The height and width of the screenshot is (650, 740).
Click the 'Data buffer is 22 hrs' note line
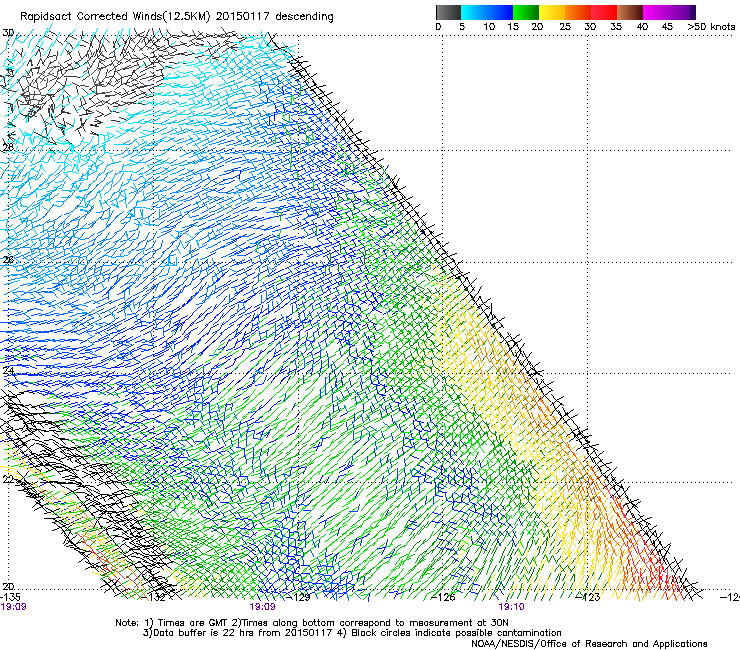point(352,633)
